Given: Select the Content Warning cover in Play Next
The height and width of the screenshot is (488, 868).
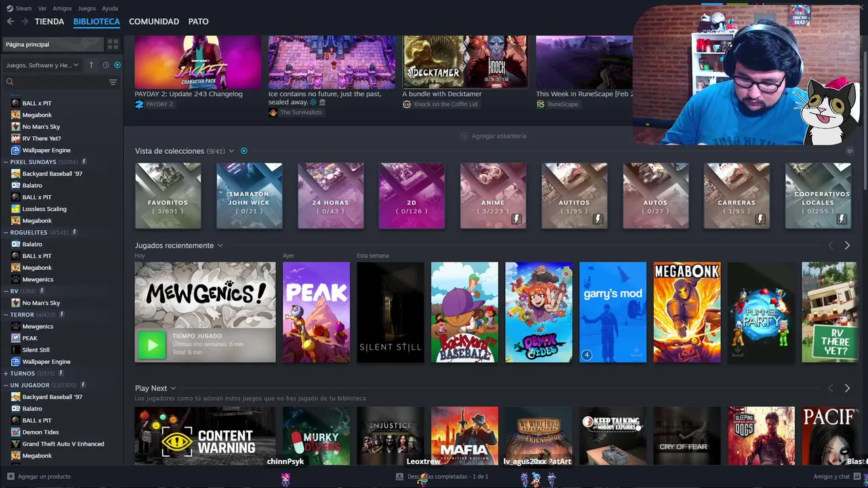Looking at the screenshot, I should tap(205, 436).
